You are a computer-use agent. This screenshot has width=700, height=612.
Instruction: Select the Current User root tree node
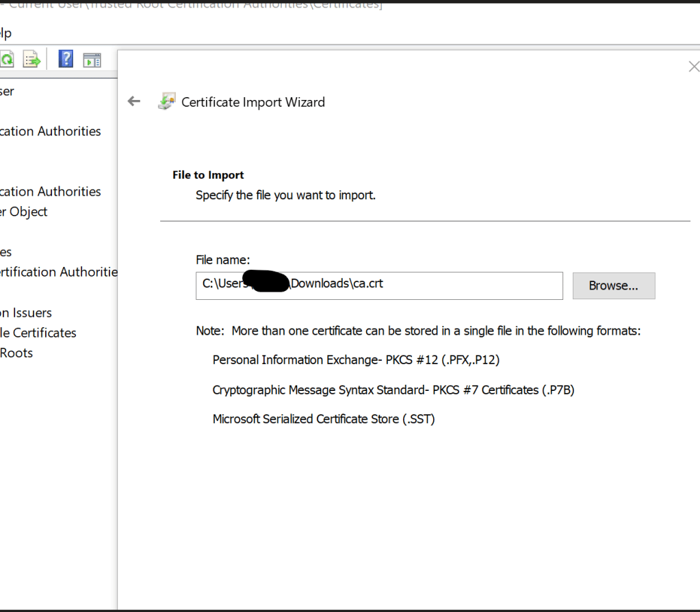(7, 91)
